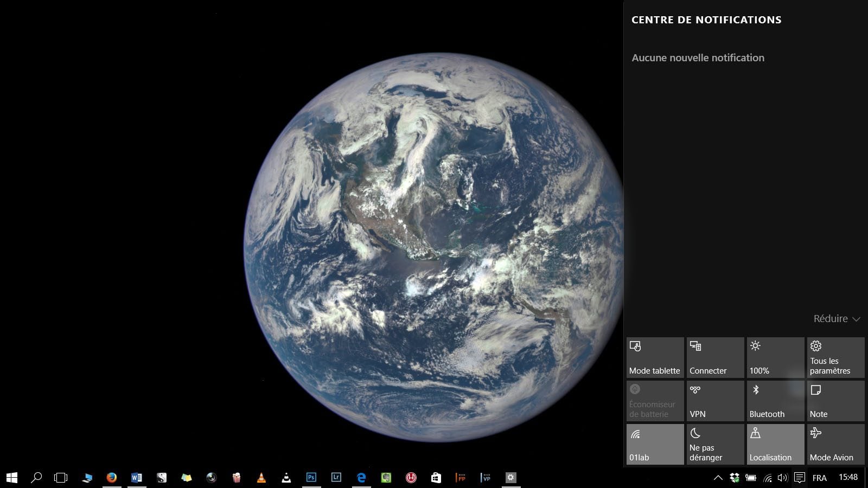Open Word from the taskbar
868x488 pixels.
(x=137, y=478)
